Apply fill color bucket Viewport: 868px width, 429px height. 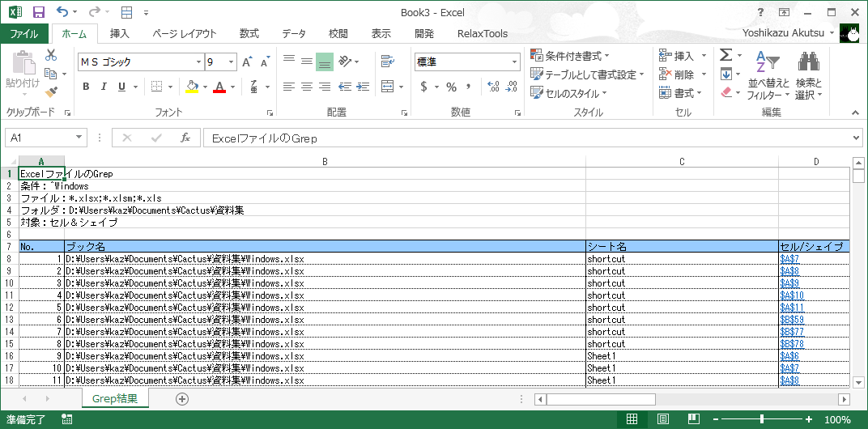[x=192, y=87]
